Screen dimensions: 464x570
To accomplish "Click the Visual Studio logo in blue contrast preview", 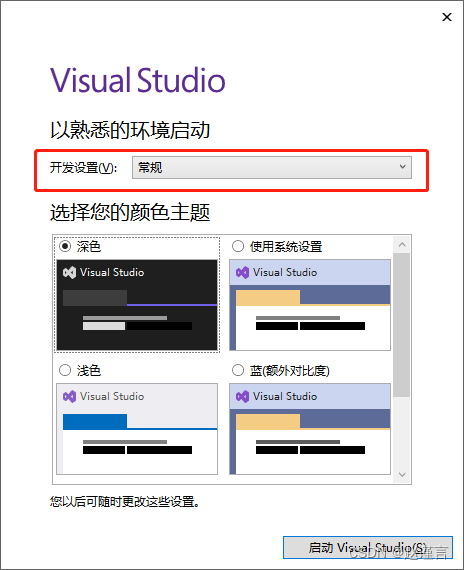I will coord(242,396).
